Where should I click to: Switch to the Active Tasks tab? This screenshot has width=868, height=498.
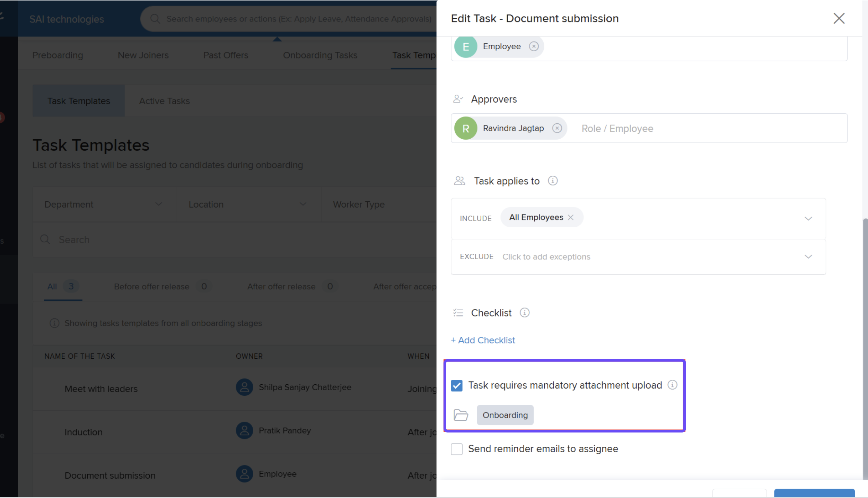coord(164,101)
